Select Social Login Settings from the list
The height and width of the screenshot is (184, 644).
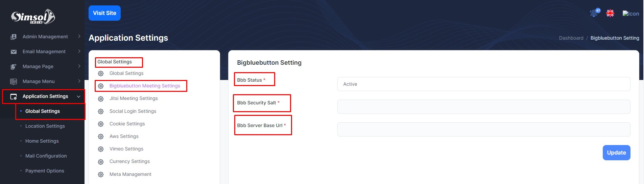coord(133,111)
